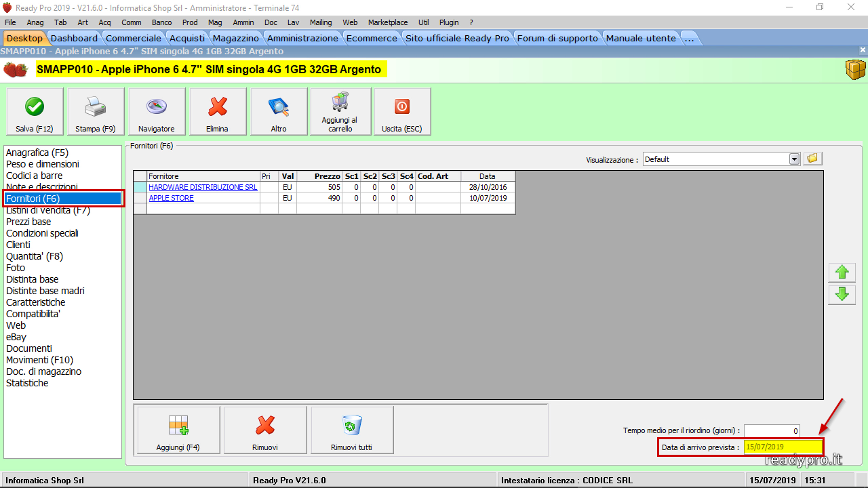868x488 pixels.
Task: Select Doc. di magazzino section
Action: click(43, 371)
